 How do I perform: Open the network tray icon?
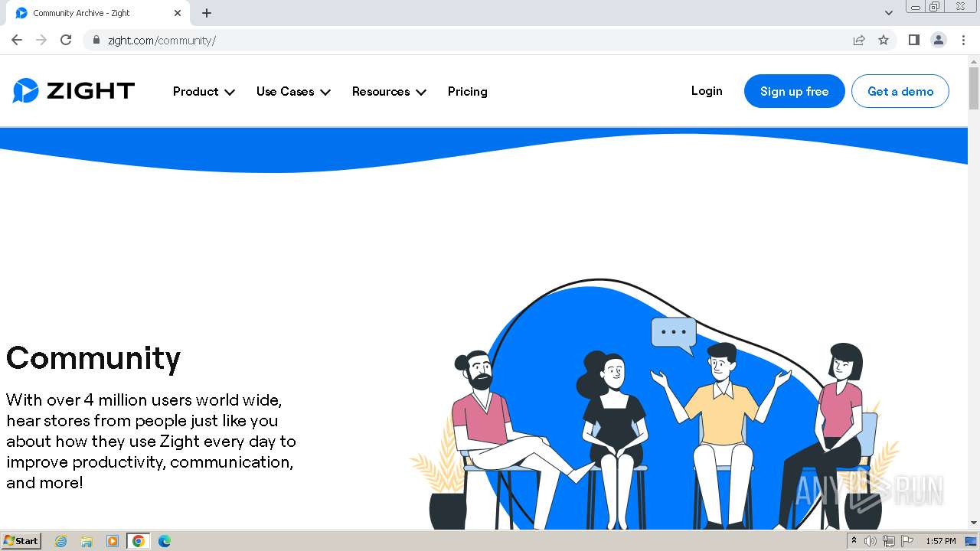(x=888, y=541)
